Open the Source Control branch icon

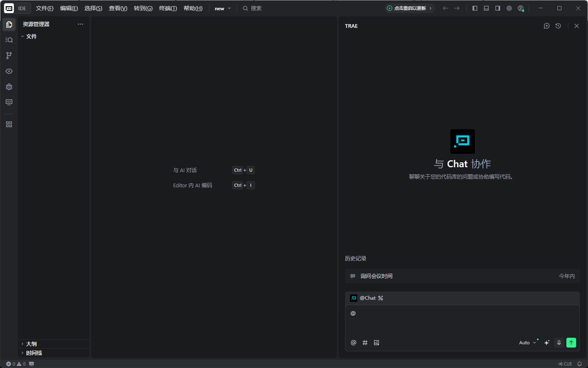tap(9, 56)
